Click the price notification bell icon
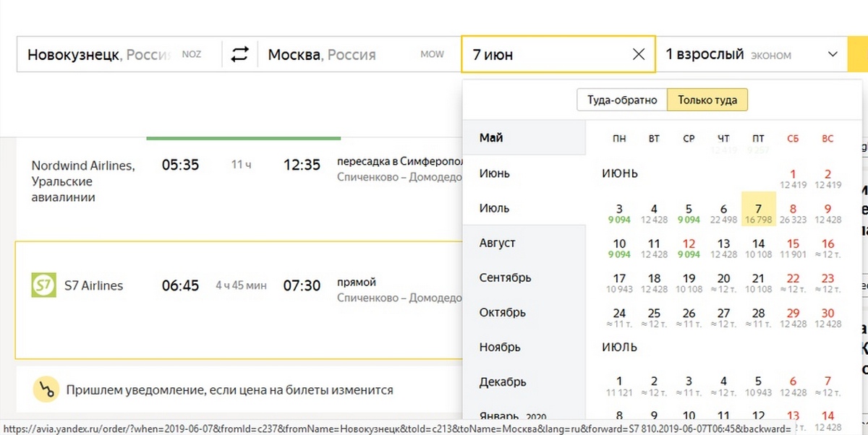This screenshot has height=435, width=868. 46,390
